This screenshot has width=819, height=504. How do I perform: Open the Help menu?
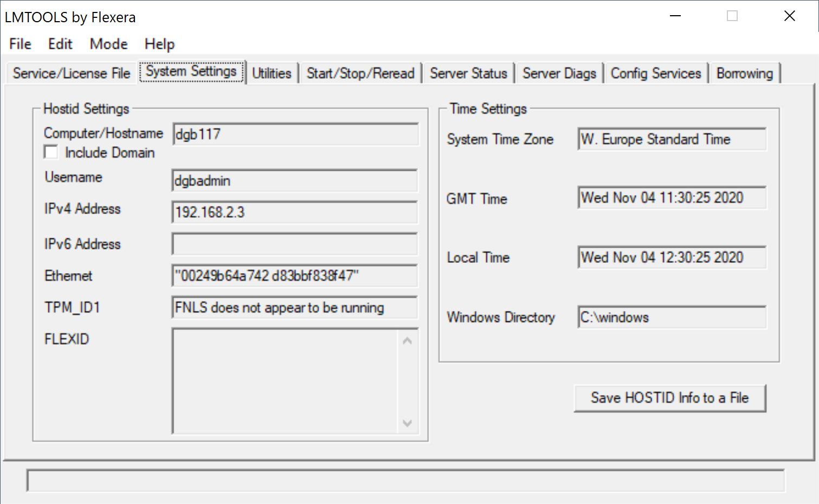[159, 44]
